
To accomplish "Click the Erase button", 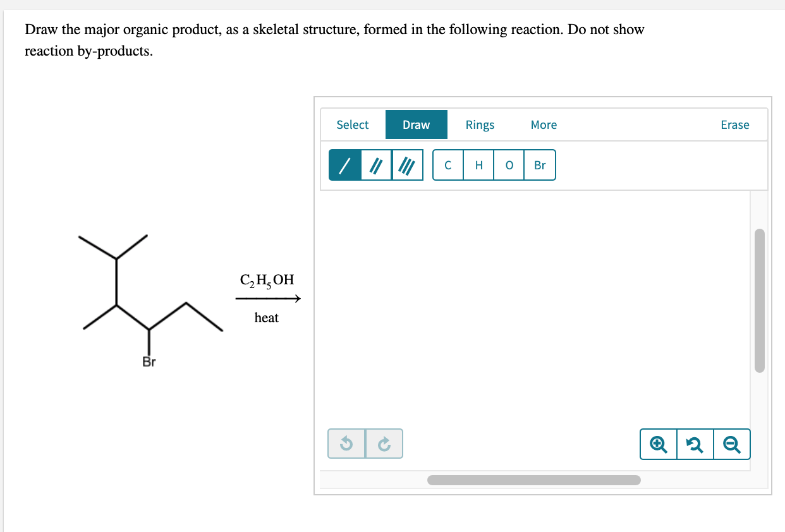I will coord(735,124).
